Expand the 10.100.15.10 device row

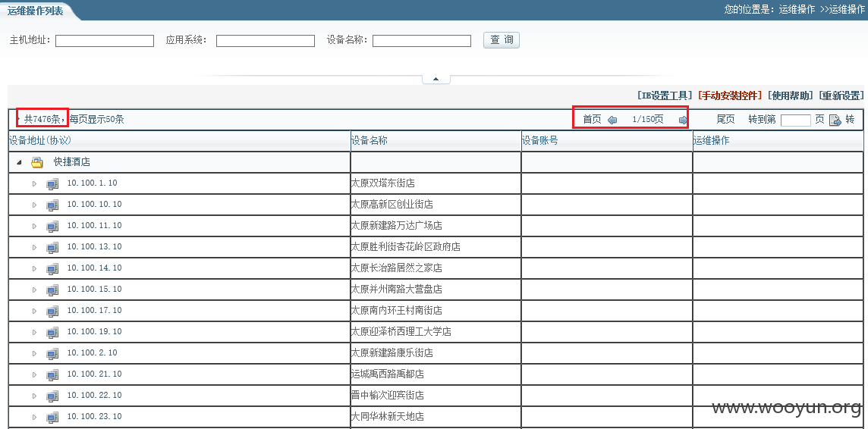pyautogui.click(x=34, y=290)
